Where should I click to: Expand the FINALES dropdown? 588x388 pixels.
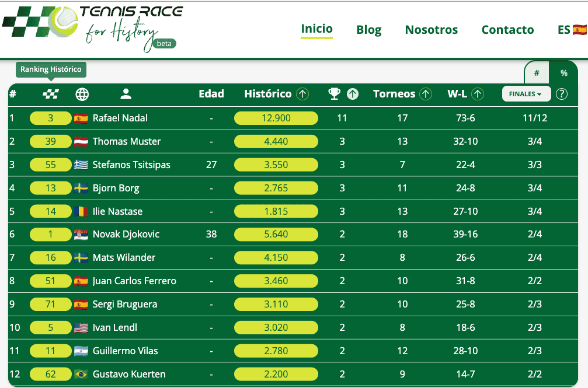click(526, 94)
